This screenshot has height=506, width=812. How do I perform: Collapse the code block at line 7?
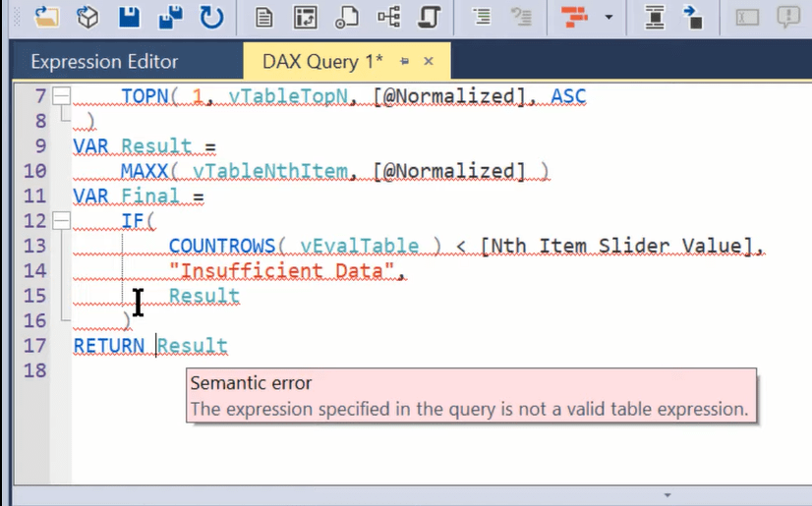click(62, 95)
